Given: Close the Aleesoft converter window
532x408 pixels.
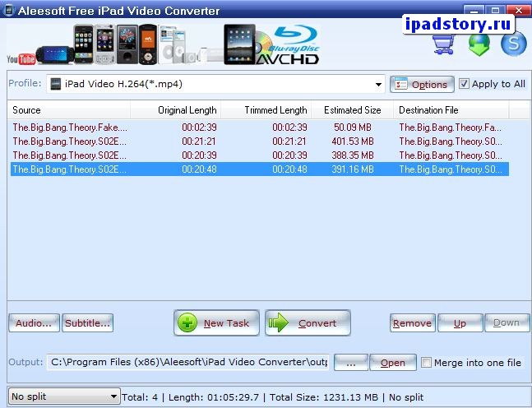Looking at the screenshot, I should (x=519, y=10).
